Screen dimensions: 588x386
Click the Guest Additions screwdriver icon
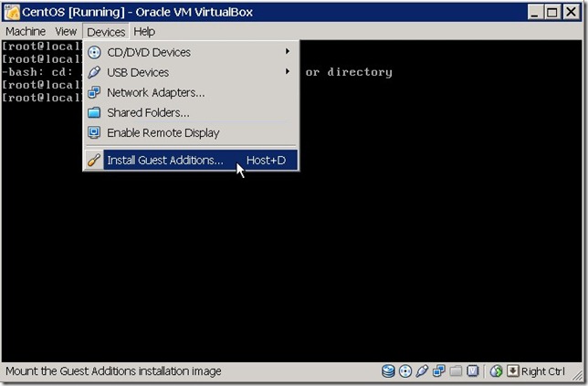(94, 160)
